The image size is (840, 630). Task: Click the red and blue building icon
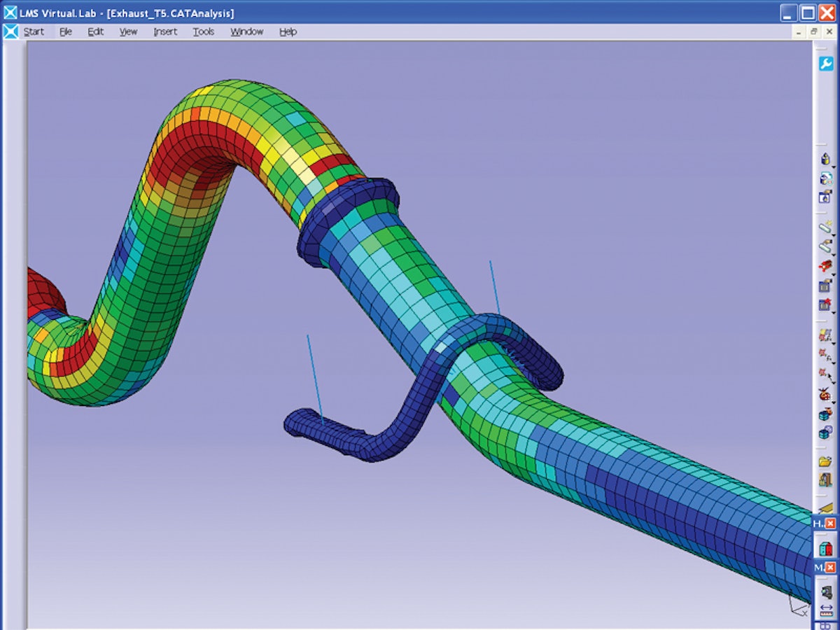825,549
